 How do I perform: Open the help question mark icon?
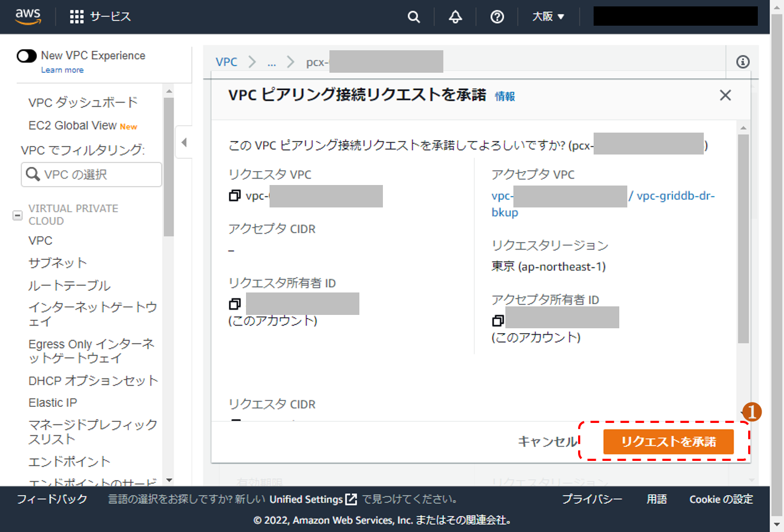[497, 17]
